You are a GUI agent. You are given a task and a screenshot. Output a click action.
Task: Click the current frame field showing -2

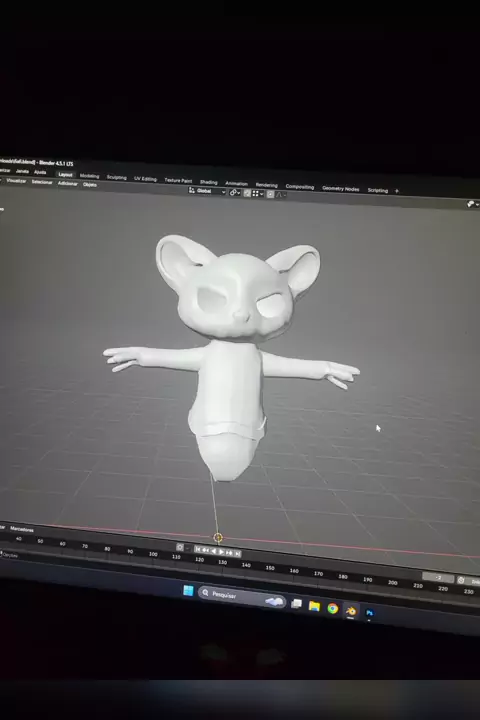(438, 578)
